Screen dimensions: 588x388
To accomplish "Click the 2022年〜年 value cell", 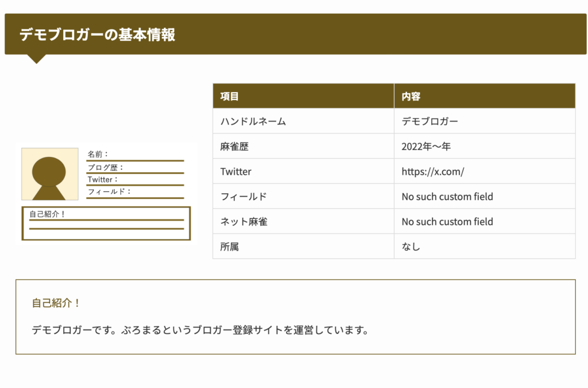I will click(426, 147).
